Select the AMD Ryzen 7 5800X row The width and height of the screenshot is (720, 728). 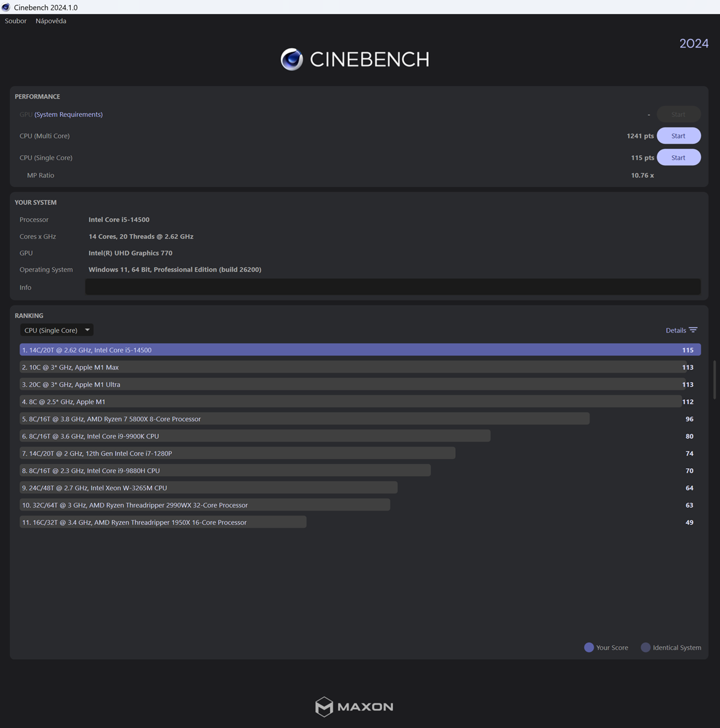pyautogui.click(x=360, y=419)
